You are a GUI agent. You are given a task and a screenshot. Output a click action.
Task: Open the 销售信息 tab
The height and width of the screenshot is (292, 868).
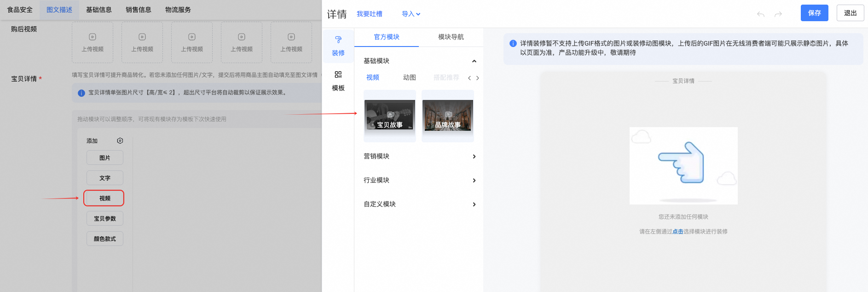point(139,10)
